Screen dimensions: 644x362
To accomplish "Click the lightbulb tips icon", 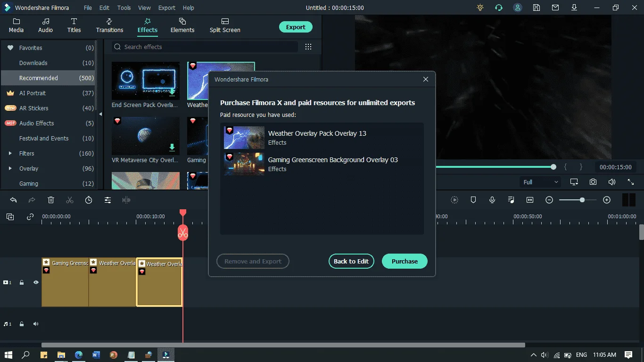I will [x=480, y=8].
